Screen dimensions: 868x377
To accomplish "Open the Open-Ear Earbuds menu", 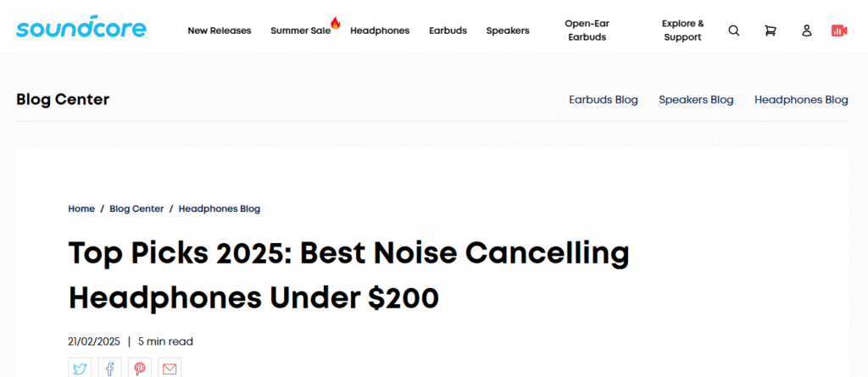I will click(x=586, y=30).
